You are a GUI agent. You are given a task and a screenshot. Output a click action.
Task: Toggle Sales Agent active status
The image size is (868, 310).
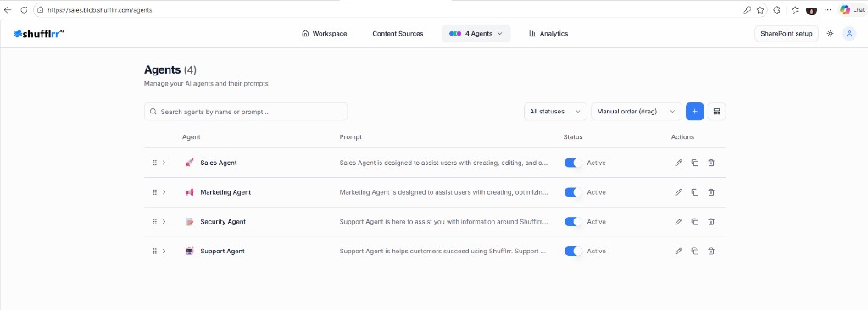tap(573, 163)
